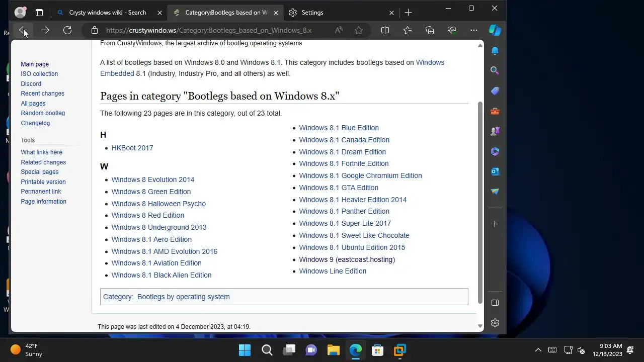Screen dimensions: 644x362
Task: Open Windows Embedded link in description
Action: tap(272, 68)
